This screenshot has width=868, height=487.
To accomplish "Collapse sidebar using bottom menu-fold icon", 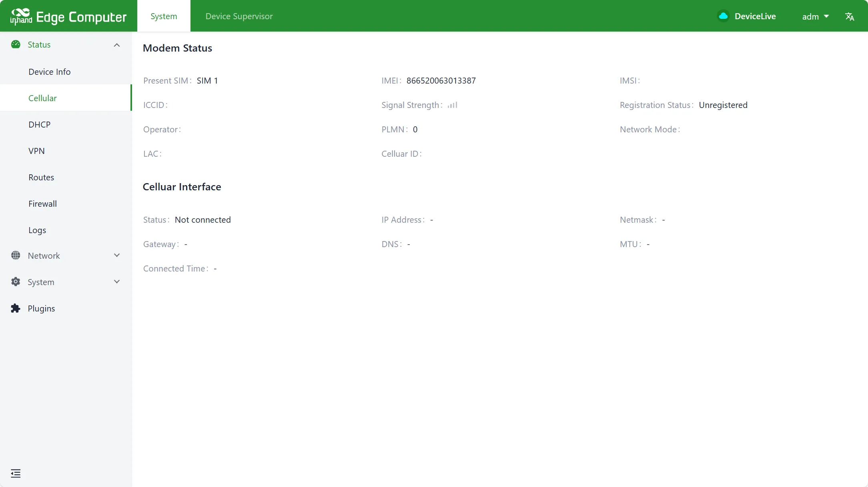I will [x=16, y=473].
